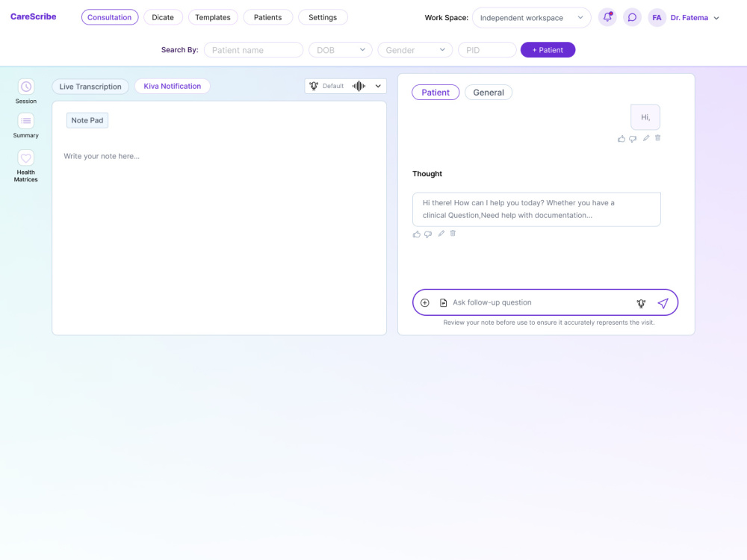Edit the 'Hi,' message with pencil icon
The width and height of the screenshot is (747, 560).
coord(646,138)
